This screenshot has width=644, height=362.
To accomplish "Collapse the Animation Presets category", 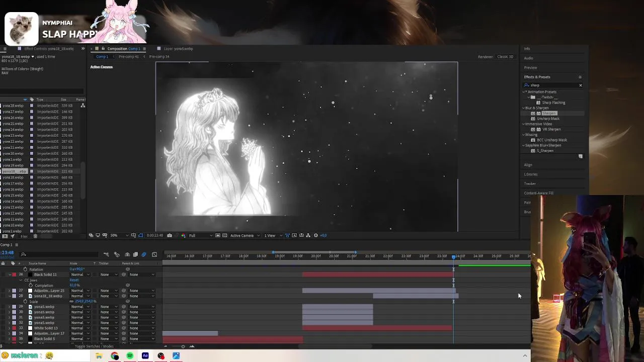I will [x=524, y=92].
